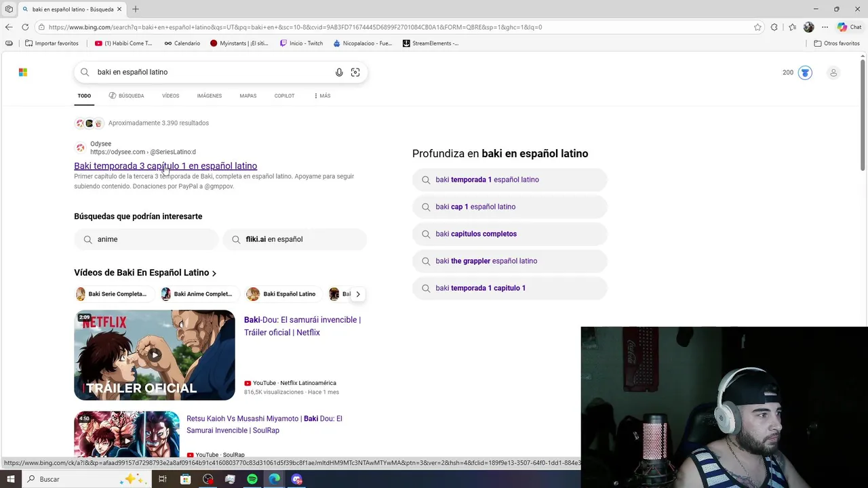Open the StreamElements bookmark
Screen dimensions: 868x488
point(431,43)
